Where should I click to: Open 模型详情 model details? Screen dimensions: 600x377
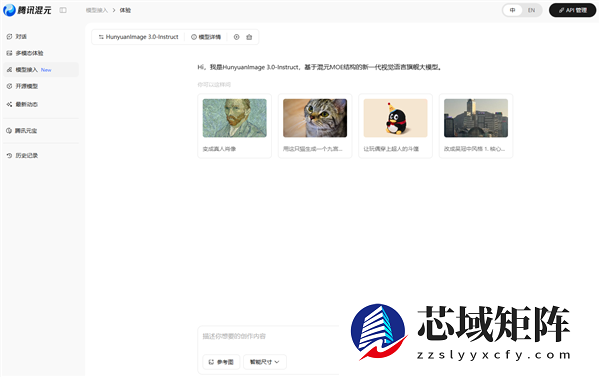tap(206, 37)
